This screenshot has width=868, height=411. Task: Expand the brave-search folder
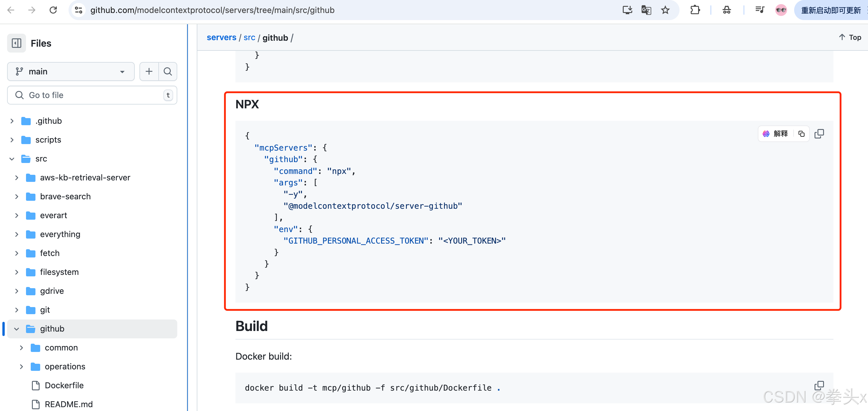point(17,196)
